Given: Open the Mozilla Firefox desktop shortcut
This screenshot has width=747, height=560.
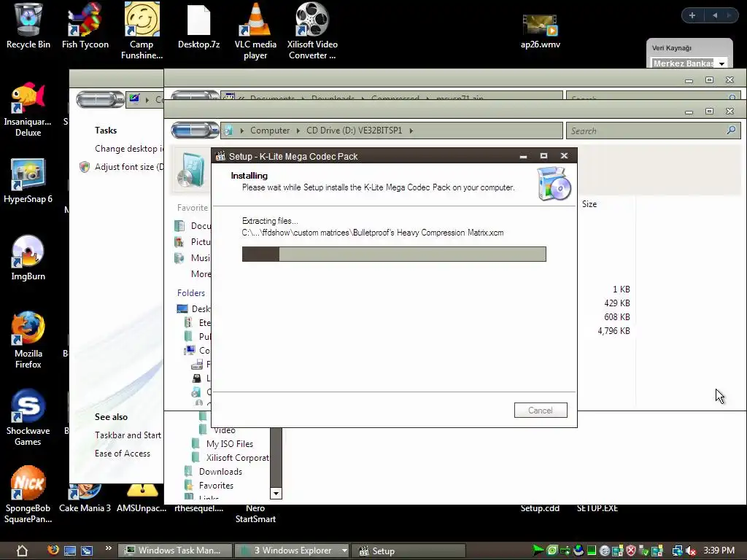Looking at the screenshot, I should [x=28, y=340].
